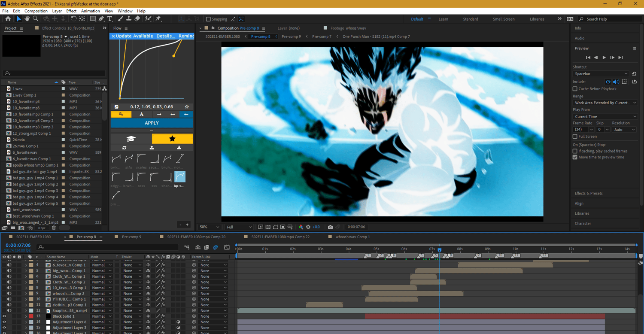
Task: Open the Composition menu
Action: [x=36, y=11]
